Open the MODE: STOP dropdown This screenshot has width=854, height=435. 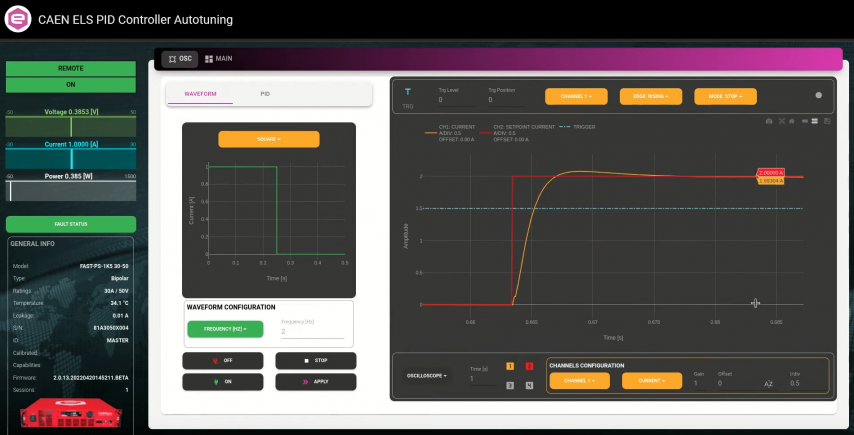725,97
